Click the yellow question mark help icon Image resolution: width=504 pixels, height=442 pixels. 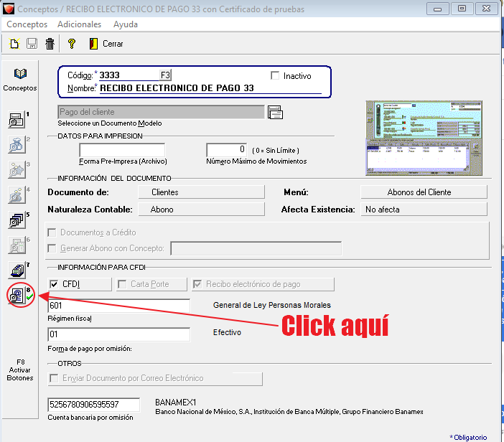[x=71, y=44]
